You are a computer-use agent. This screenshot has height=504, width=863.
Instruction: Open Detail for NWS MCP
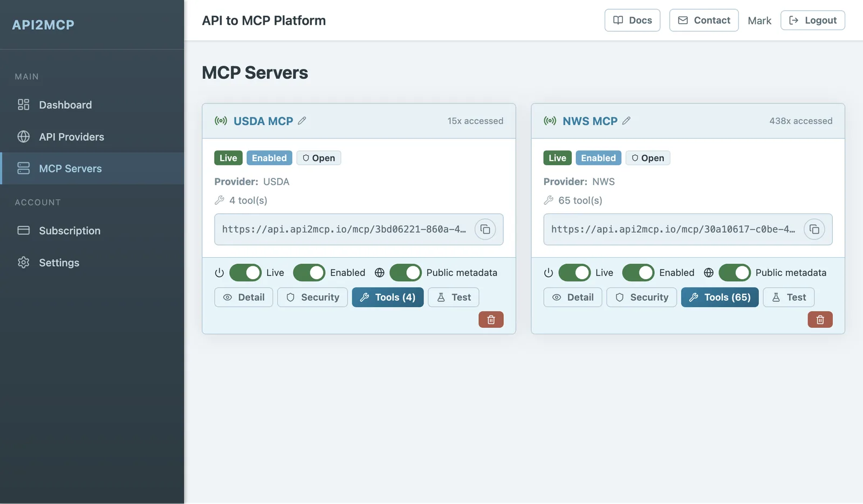point(573,298)
